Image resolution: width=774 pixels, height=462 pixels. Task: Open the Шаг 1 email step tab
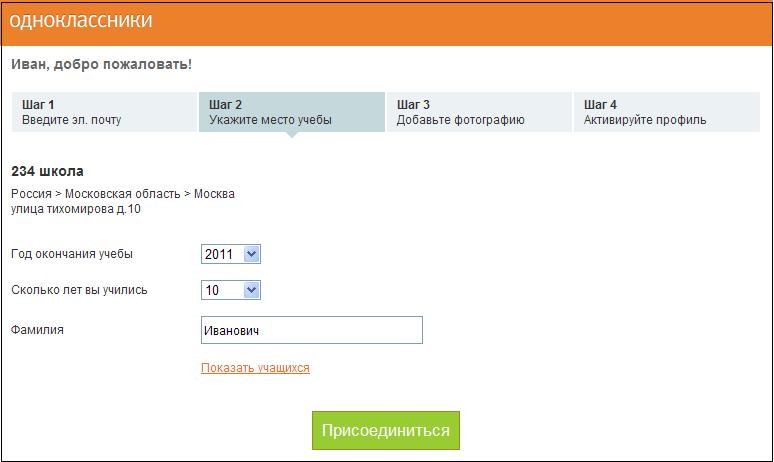click(104, 112)
